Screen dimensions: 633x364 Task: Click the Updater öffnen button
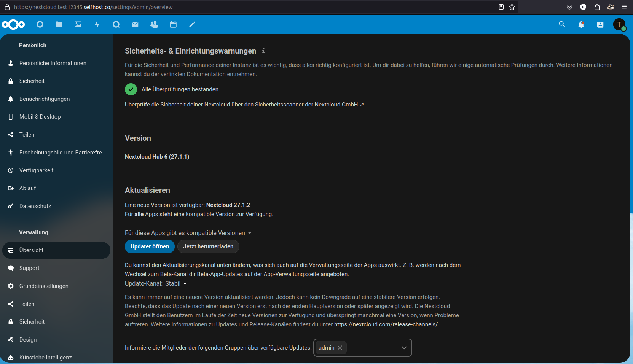150,246
